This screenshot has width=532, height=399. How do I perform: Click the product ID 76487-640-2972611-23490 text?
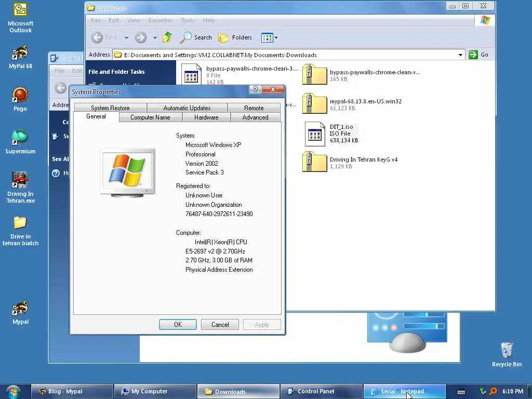219,214
